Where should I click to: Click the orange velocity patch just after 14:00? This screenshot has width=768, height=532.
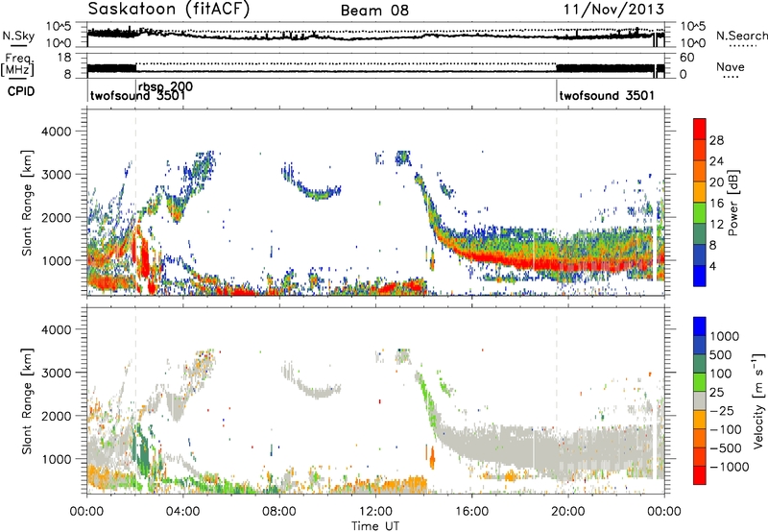432,460
